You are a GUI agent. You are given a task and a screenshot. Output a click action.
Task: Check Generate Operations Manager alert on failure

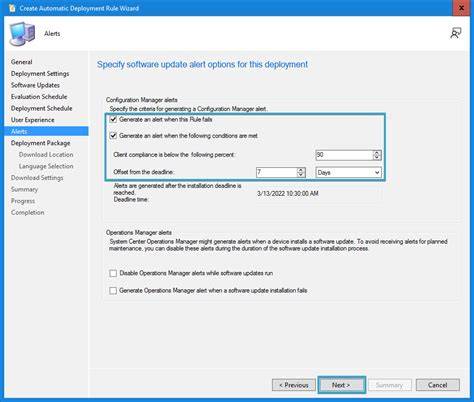(x=113, y=291)
